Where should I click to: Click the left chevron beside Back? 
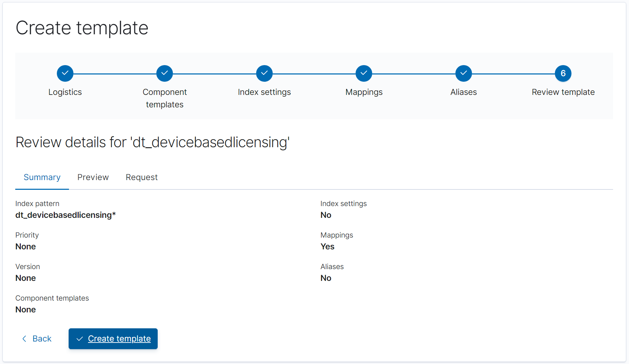[24, 339]
